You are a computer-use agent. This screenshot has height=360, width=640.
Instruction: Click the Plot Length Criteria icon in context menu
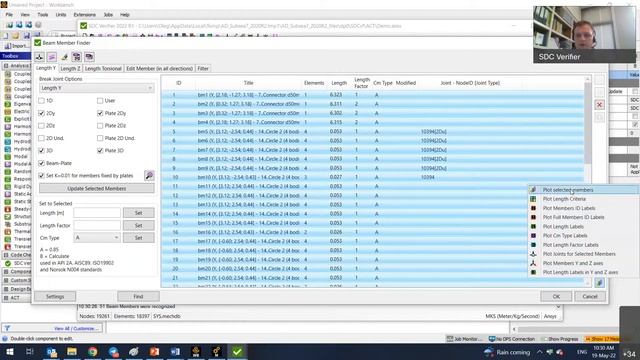pos(533,199)
